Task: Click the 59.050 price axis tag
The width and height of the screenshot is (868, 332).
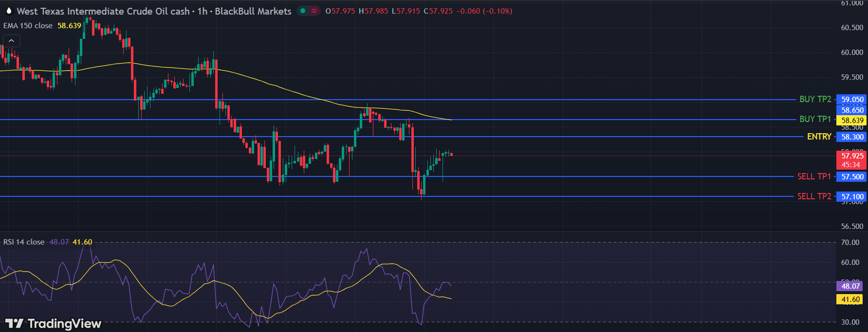Action: pos(852,100)
